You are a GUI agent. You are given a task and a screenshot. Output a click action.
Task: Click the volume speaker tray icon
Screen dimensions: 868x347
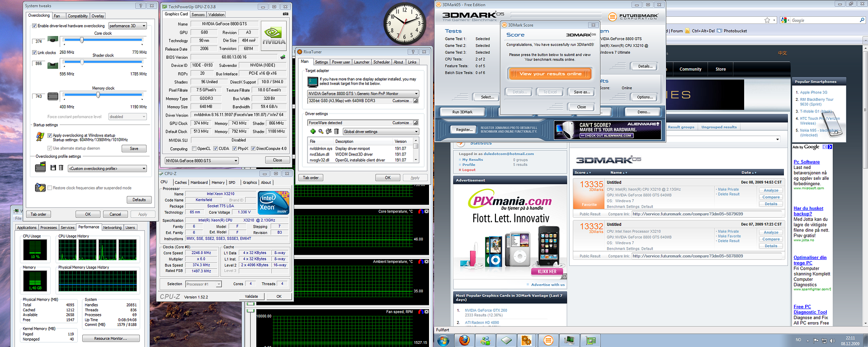832,341
